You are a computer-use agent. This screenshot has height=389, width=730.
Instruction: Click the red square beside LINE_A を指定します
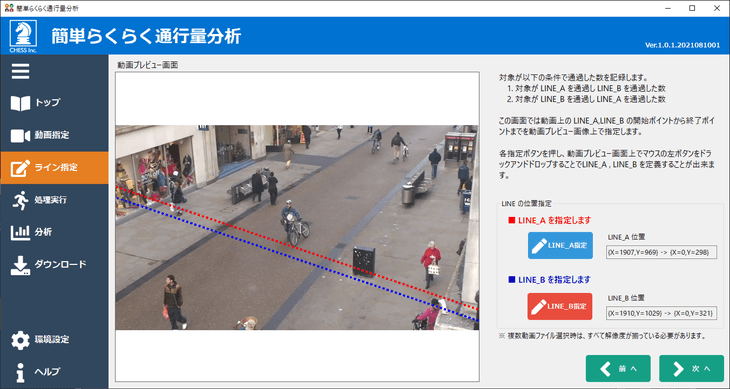(x=512, y=221)
